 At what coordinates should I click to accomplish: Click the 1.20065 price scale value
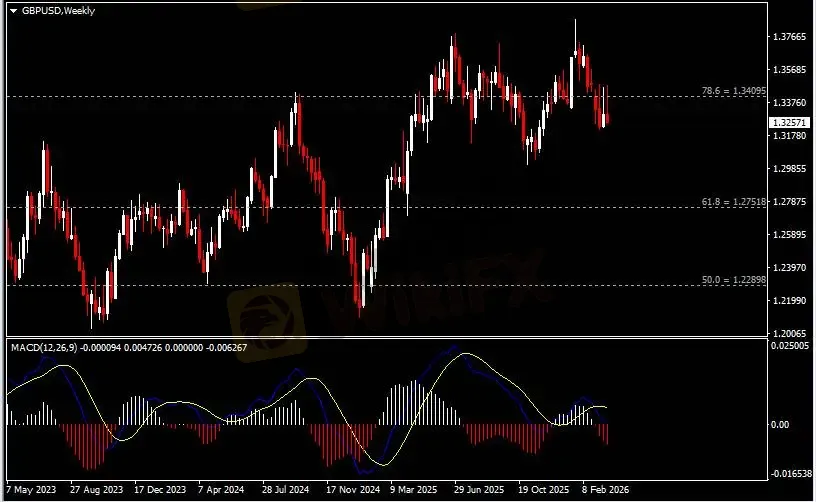[x=788, y=334]
